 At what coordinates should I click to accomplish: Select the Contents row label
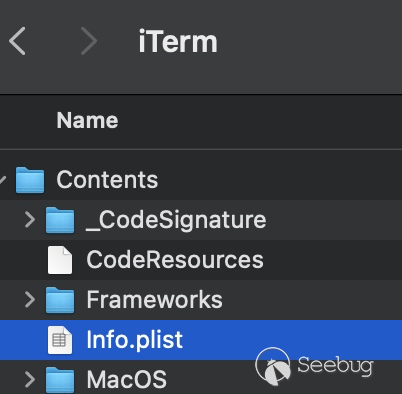click(107, 180)
